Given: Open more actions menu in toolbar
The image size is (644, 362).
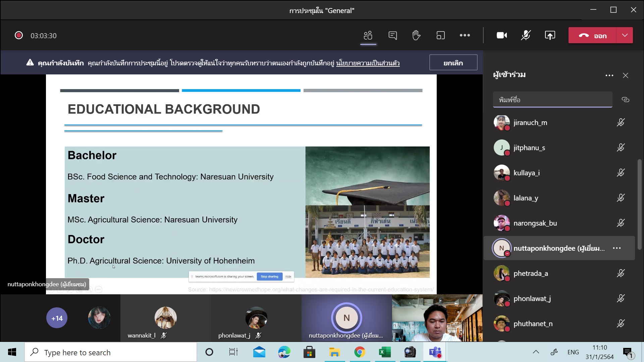Looking at the screenshot, I should pyautogui.click(x=465, y=35).
